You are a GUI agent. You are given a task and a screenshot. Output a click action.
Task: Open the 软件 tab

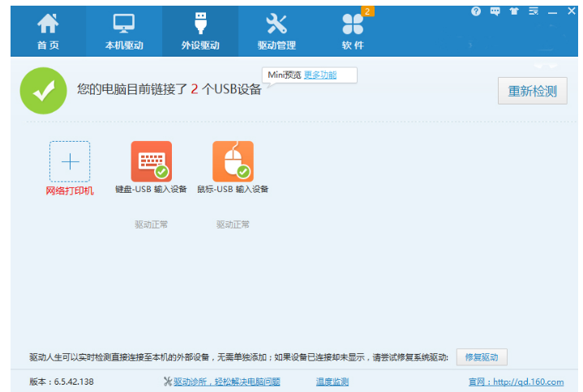click(x=353, y=31)
